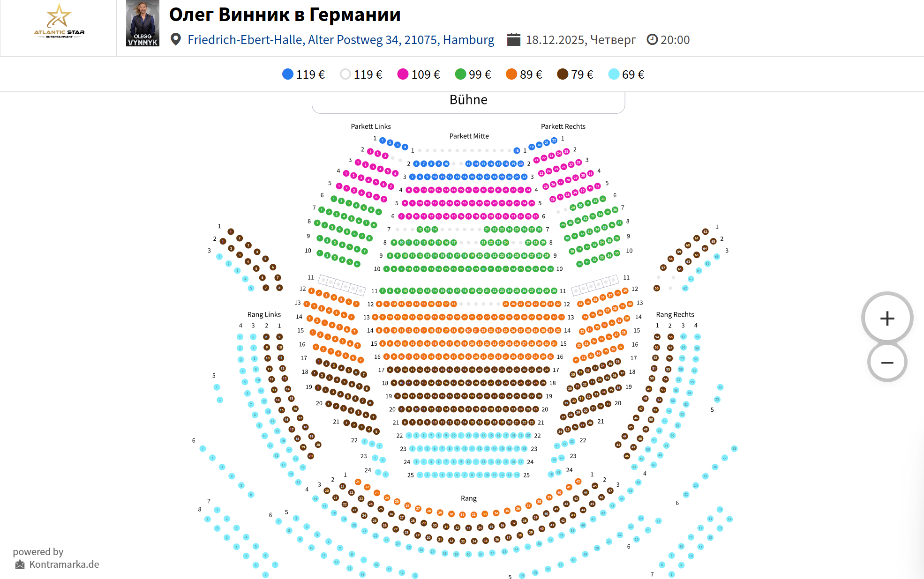The width and height of the screenshot is (924, 579).
Task: Click the Kontramarka.de star logo icon
Action: [20, 564]
